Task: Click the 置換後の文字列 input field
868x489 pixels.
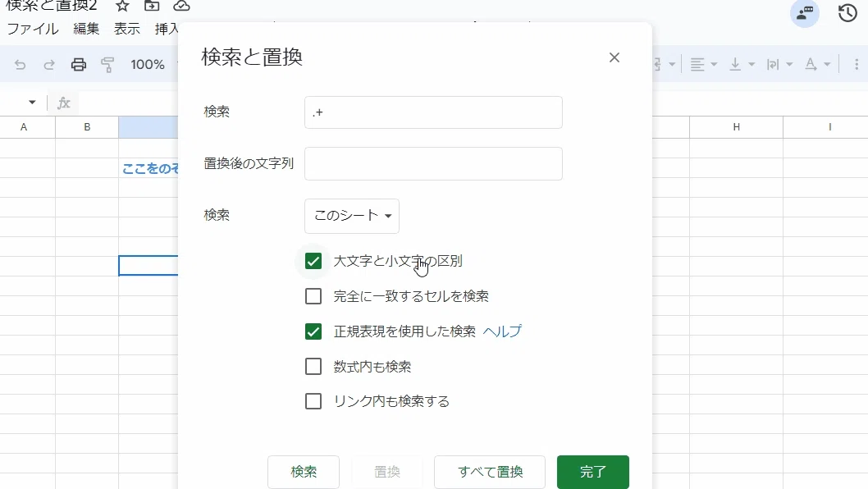Action: coord(433,163)
